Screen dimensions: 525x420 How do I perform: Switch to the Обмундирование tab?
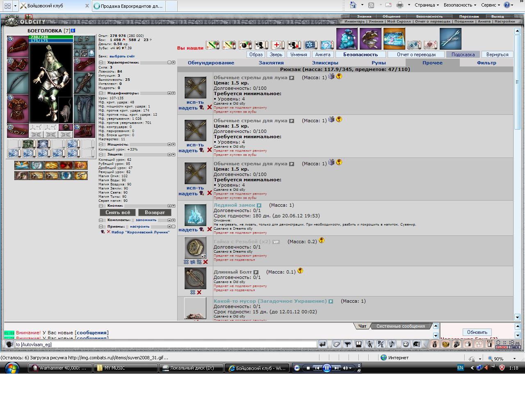coord(211,63)
